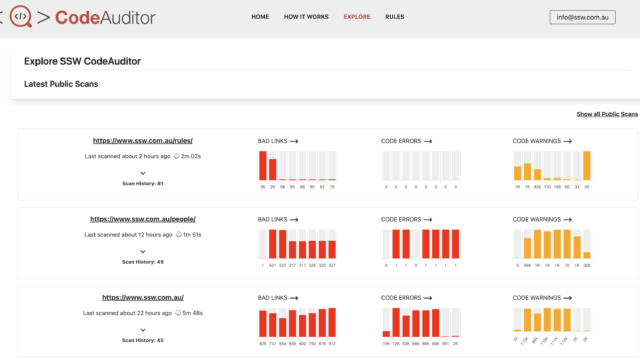Viewport: 640px width, 360px height.
Task: Open the ssw.com.au/rules/ scan link
Action: (x=143, y=140)
